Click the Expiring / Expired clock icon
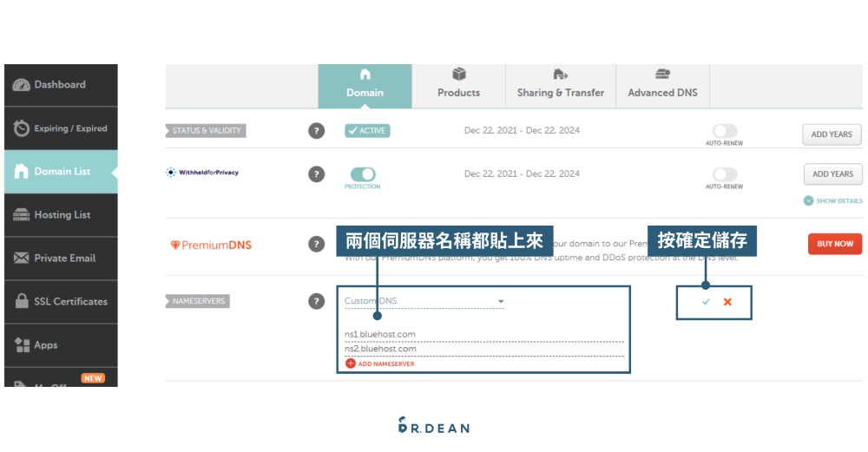868x452 pixels. [x=21, y=128]
